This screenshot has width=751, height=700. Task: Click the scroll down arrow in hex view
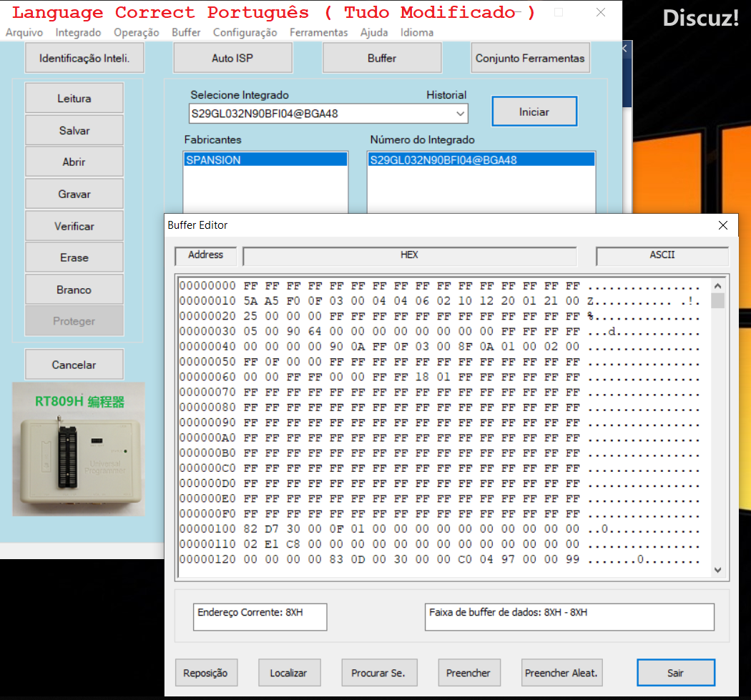click(x=717, y=570)
